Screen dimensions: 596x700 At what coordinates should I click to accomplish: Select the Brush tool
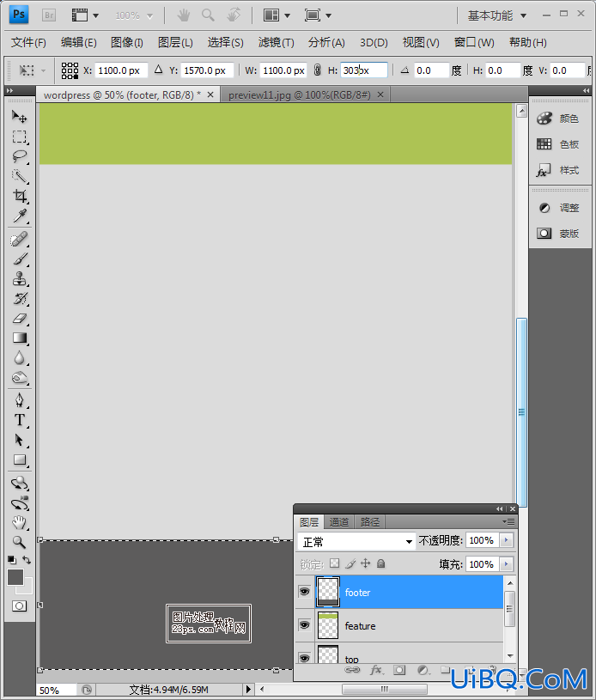(x=19, y=259)
